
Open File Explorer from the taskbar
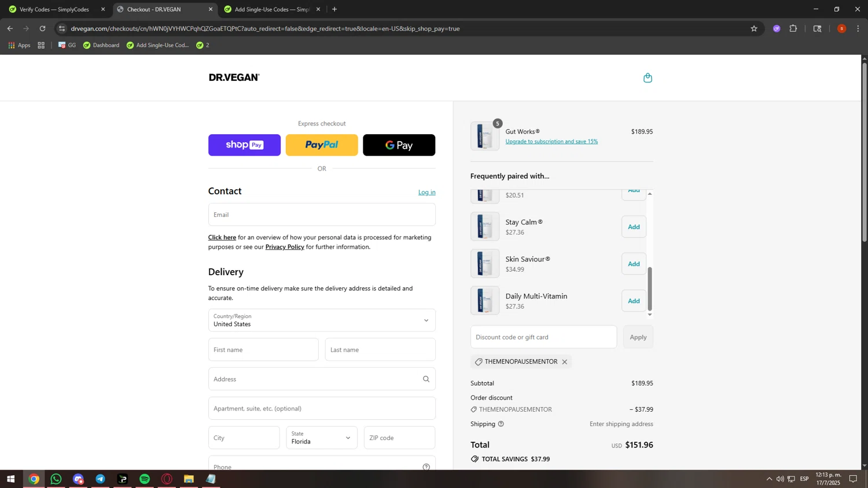point(189,479)
